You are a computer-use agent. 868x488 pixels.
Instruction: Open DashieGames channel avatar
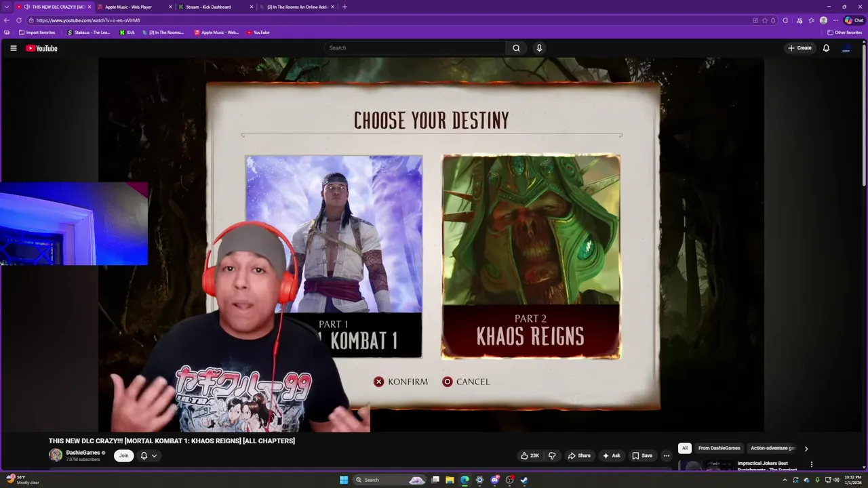[x=56, y=455]
